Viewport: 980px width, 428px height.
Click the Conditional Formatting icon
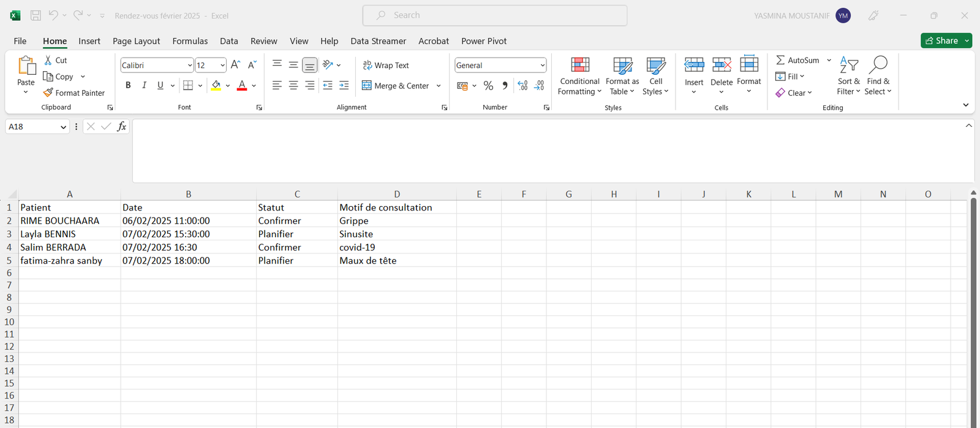(579, 66)
